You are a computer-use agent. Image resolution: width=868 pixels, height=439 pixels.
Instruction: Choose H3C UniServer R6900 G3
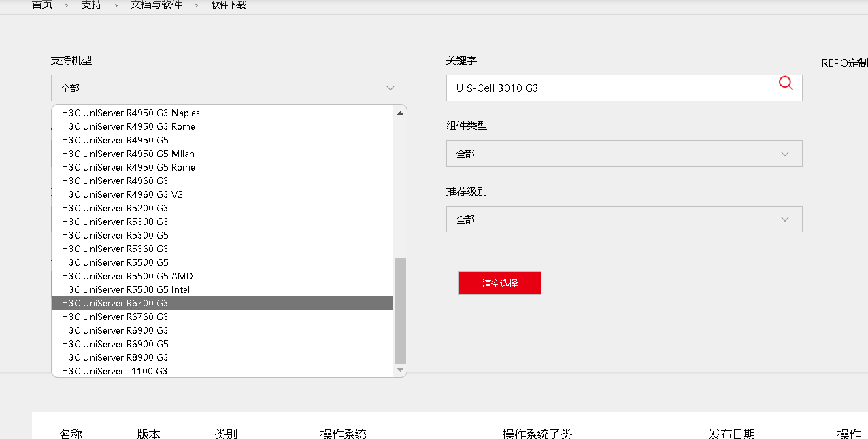(222, 330)
